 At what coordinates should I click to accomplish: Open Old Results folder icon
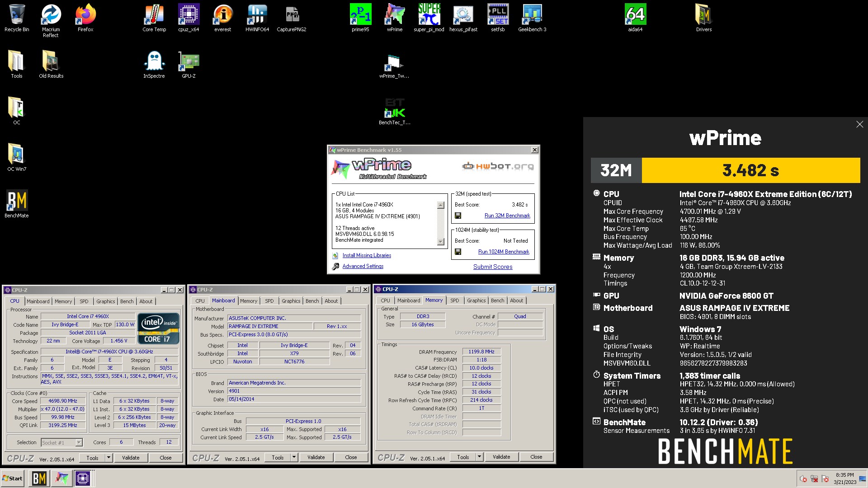(x=51, y=65)
